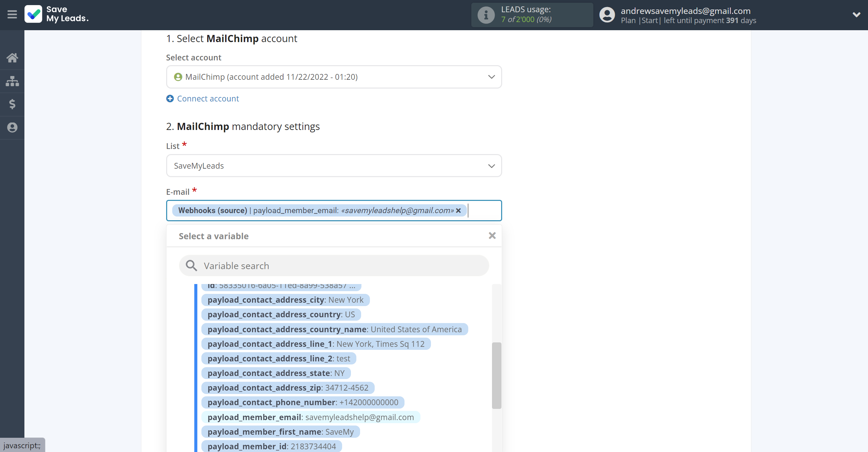Select variable payload_contact_address_country: US

pos(281,315)
